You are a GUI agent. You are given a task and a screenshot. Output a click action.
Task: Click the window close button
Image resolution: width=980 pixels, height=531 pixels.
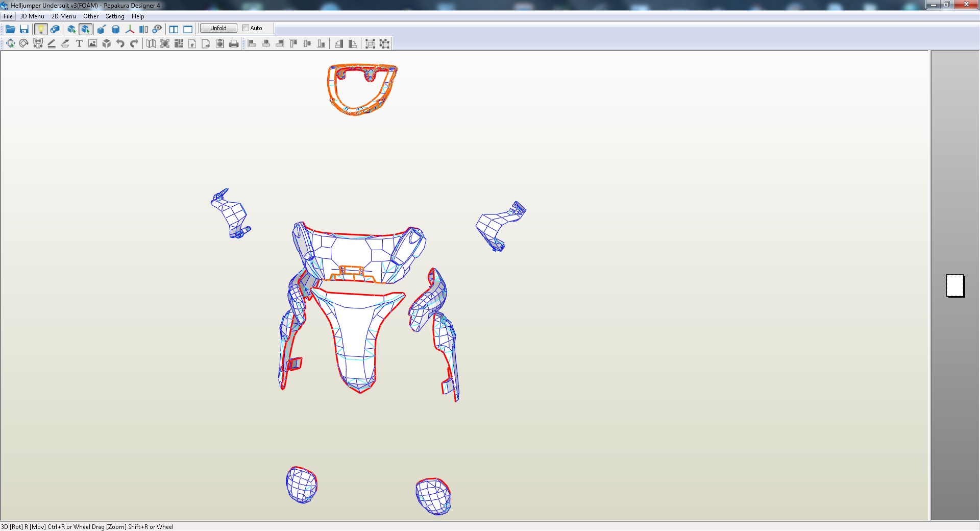pyautogui.click(x=966, y=5)
